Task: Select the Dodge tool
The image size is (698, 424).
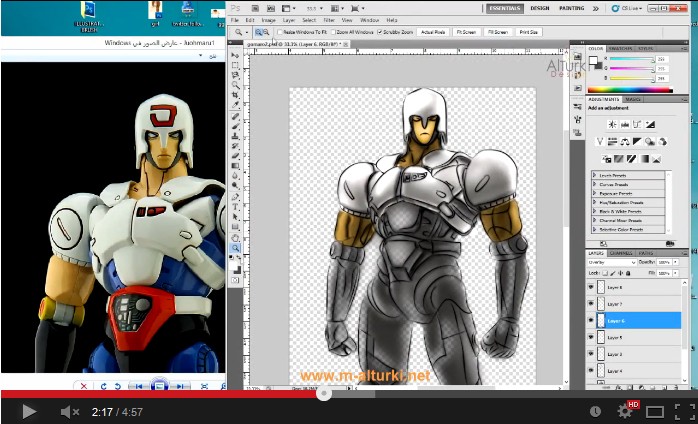Action: click(x=235, y=185)
